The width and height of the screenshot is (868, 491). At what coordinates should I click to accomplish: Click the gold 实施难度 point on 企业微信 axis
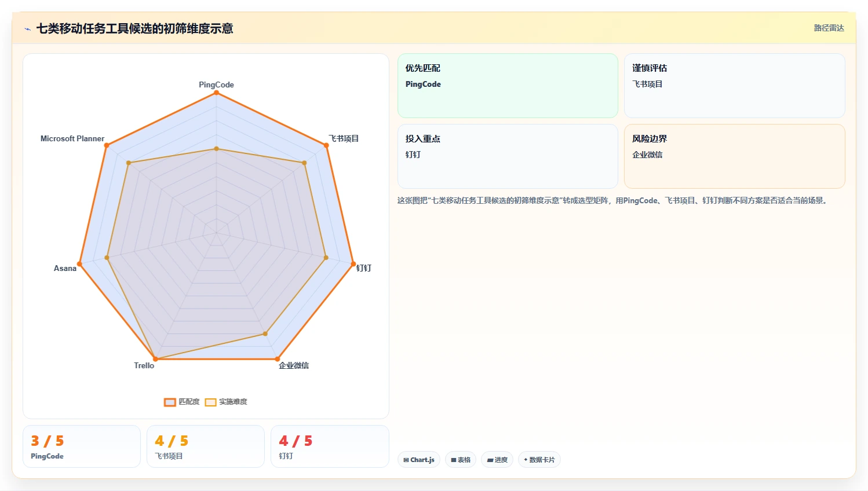coord(265,334)
